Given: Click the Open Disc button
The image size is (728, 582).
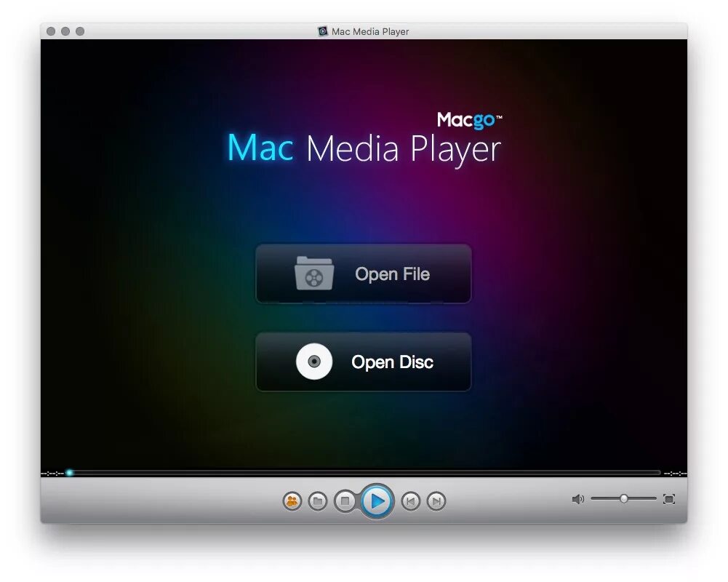Looking at the screenshot, I should pyautogui.click(x=364, y=362).
